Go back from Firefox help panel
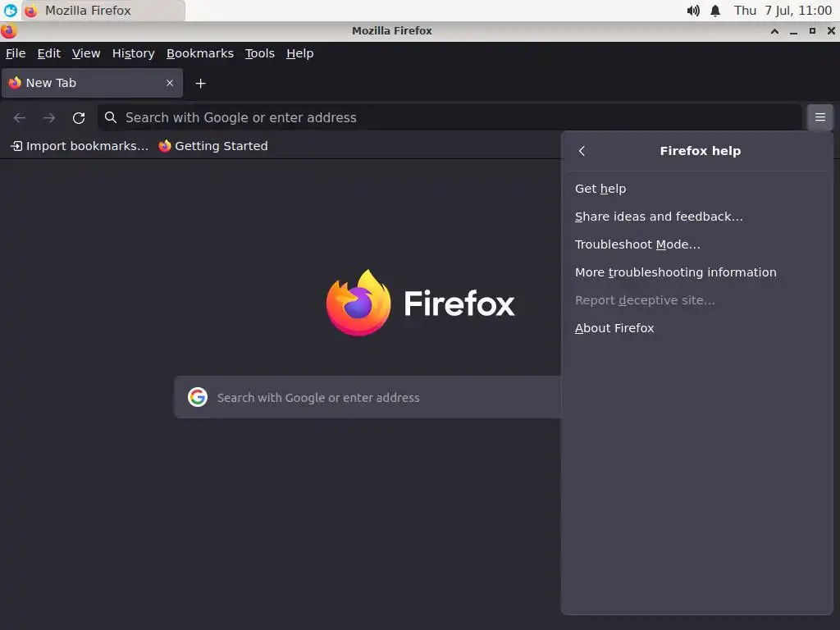840x630 pixels. coord(582,151)
